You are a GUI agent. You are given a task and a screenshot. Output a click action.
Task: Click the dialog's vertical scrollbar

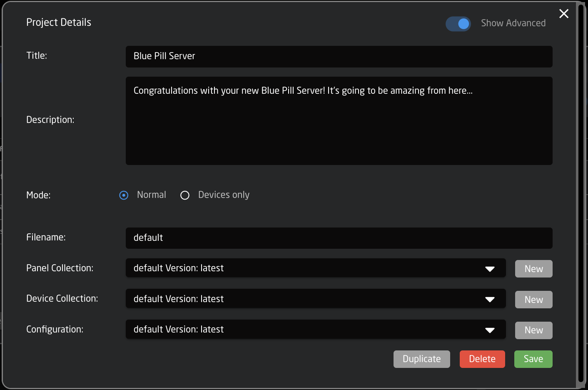(581, 194)
